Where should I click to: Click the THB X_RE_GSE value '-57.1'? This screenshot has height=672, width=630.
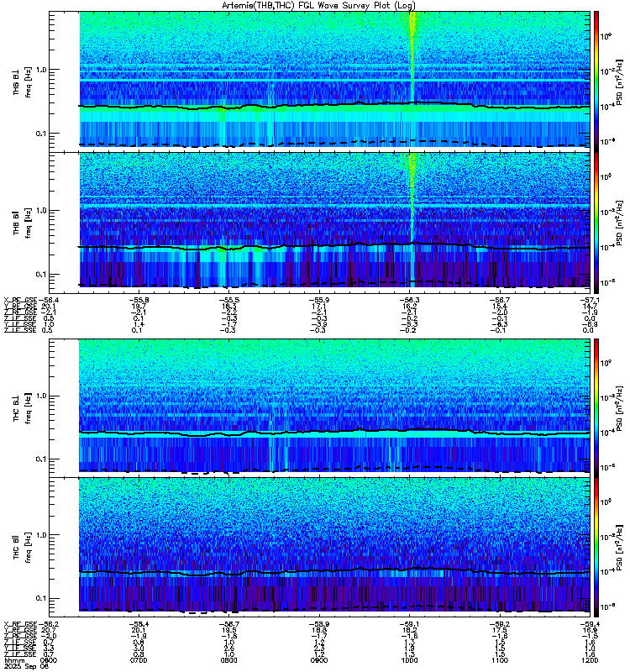point(590,300)
